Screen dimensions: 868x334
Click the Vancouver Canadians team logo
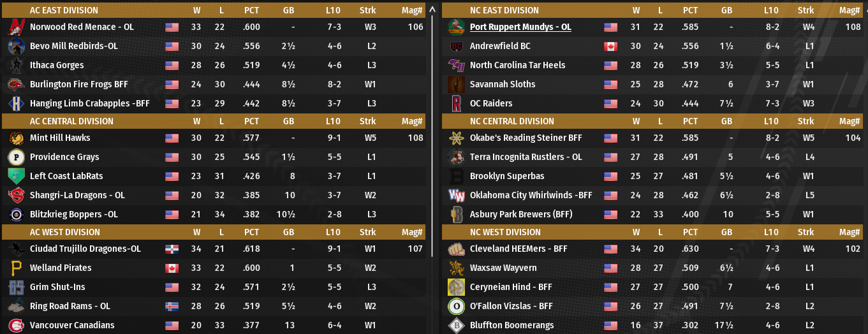pyautogui.click(x=17, y=326)
